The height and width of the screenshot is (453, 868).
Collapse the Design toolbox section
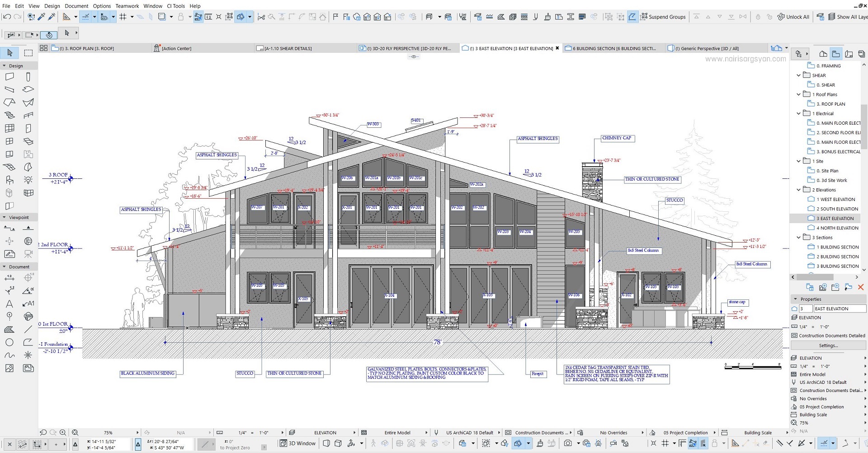click(5, 66)
